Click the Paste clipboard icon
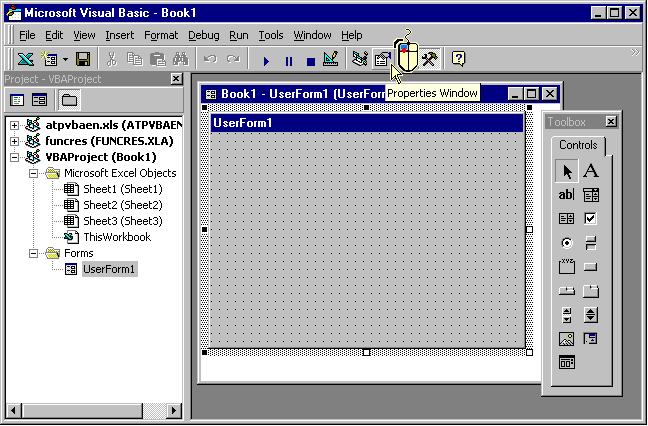 click(x=157, y=59)
